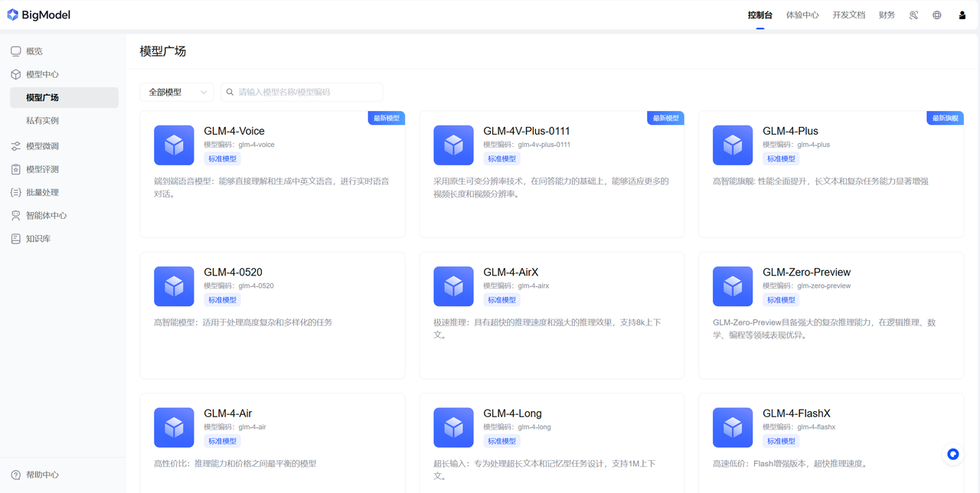The width and height of the screenshot is (980, 493).
Task: Click the 标准模型 tag on GLM-4-Long
Action: click(501, 441)
